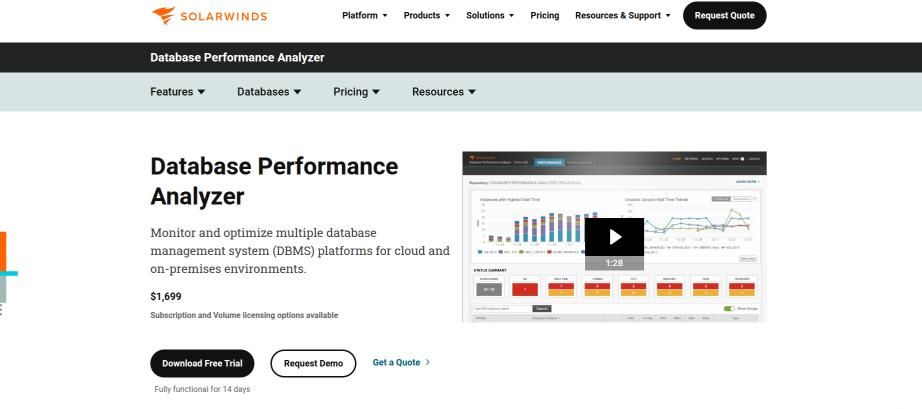
Task: Expand the Resources submenu
Action: (444, 92)
